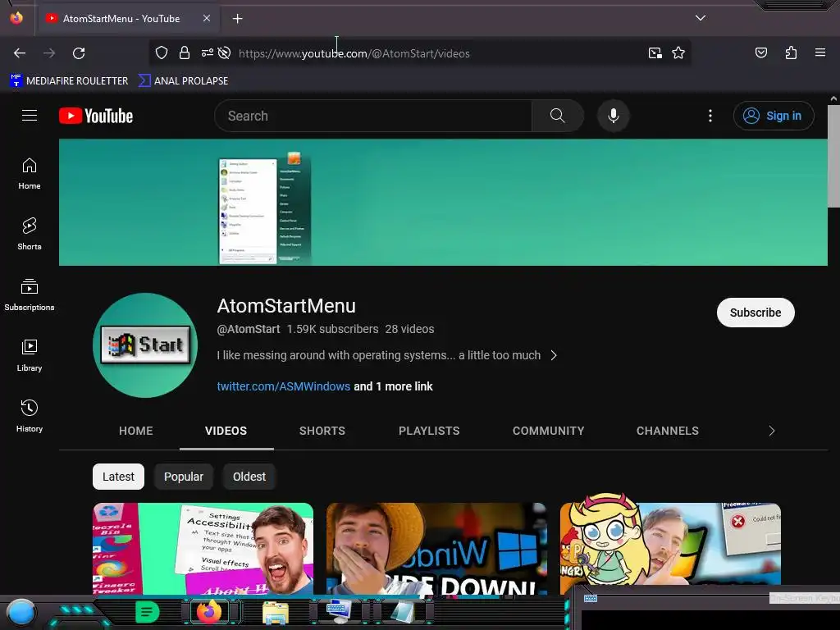The height and width of the screenshot is (630, 840).
Task: Sort videos by Oldest
Action: [x=249, y=477]
